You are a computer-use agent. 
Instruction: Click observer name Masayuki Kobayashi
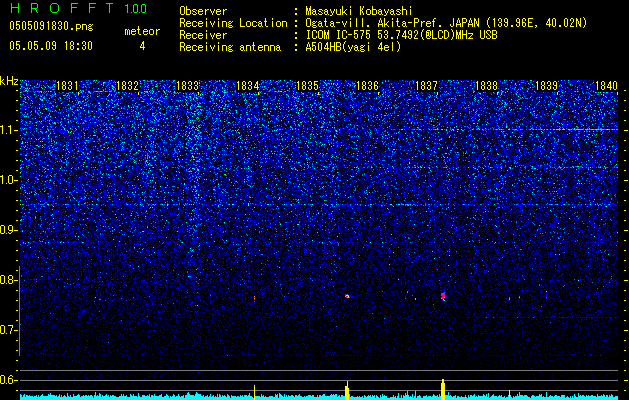click(359, 11)
